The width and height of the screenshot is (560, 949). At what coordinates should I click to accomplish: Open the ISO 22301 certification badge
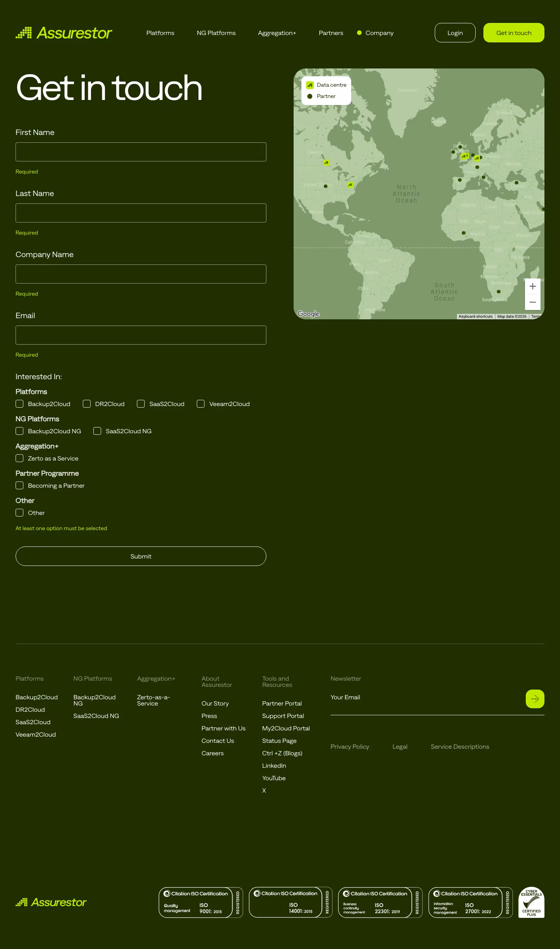[x=380, y=902]
